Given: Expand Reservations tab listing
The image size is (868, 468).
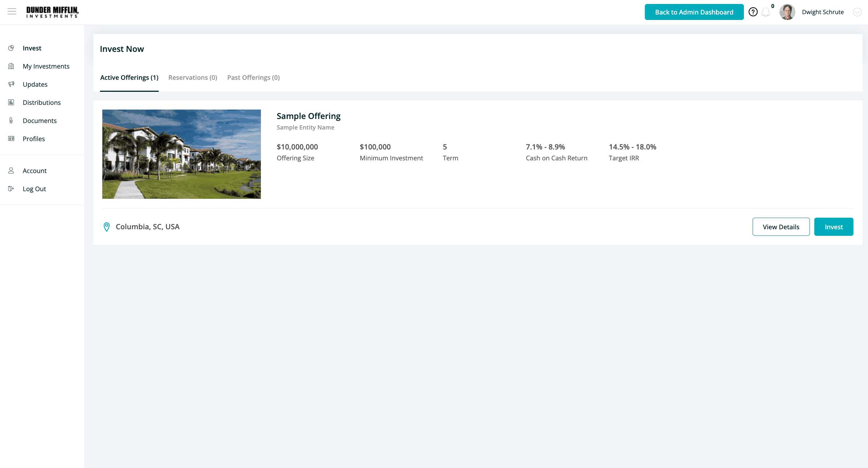Looking at the screenshot, I should (192, 77).
